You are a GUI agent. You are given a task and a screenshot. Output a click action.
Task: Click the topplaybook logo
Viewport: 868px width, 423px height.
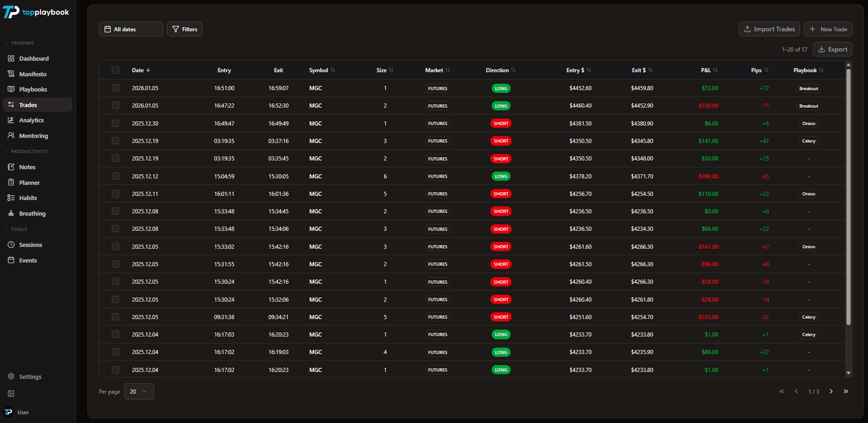click(x=35, y=12)
